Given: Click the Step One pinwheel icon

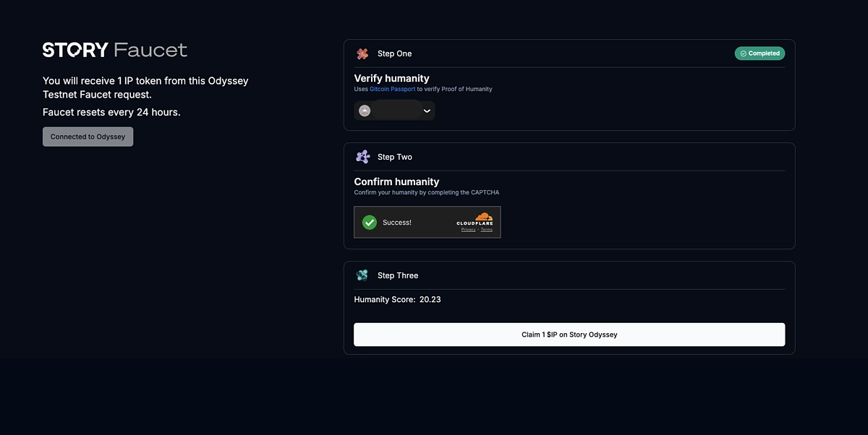Looking at the screenshot, I should pyautogui.click(x=362, y=53).
